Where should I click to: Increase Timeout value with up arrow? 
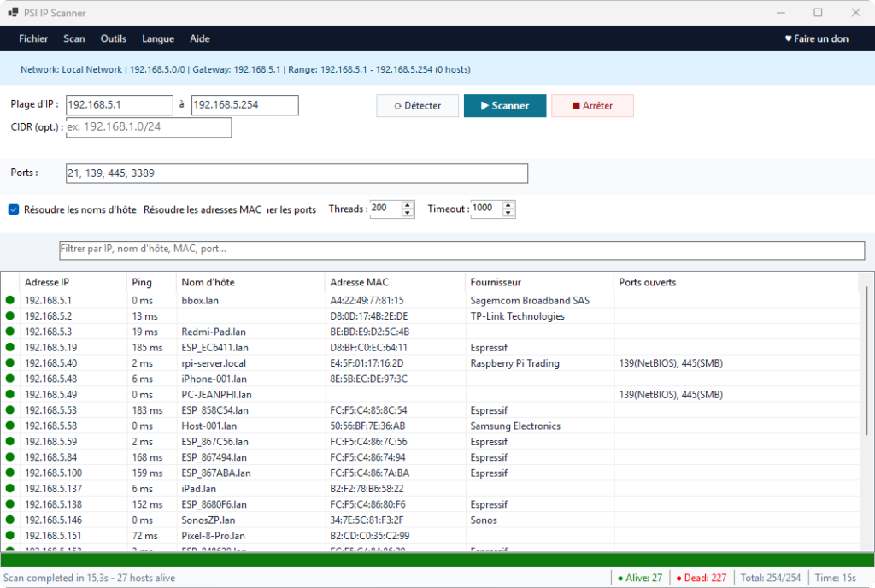tap(508, 205)
